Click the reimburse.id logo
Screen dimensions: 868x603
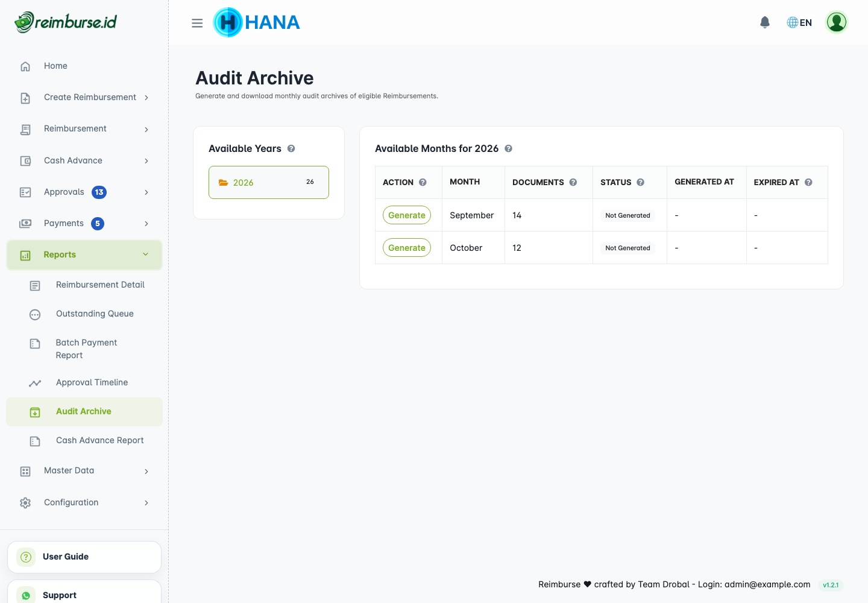coord(66,22)
